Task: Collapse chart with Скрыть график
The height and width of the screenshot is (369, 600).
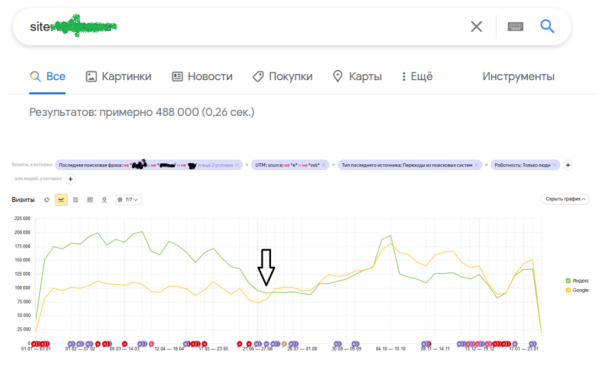Action: tap(565, 199)
